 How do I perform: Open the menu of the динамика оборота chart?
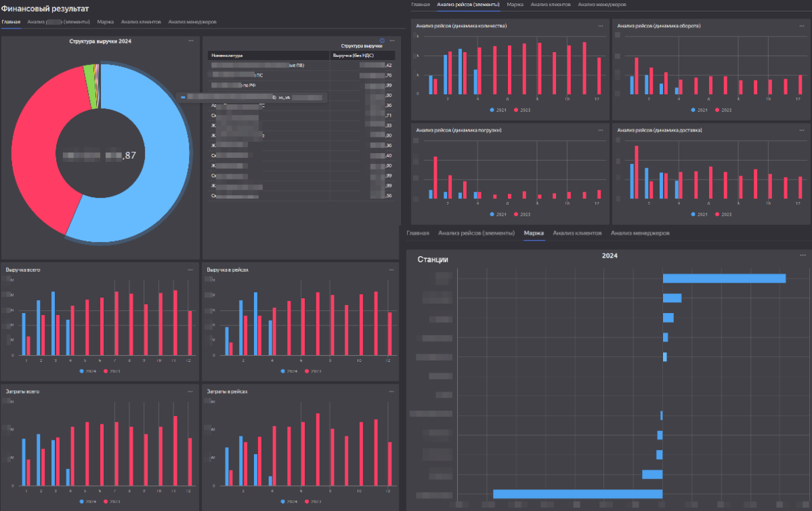click(x=801, y=26)
